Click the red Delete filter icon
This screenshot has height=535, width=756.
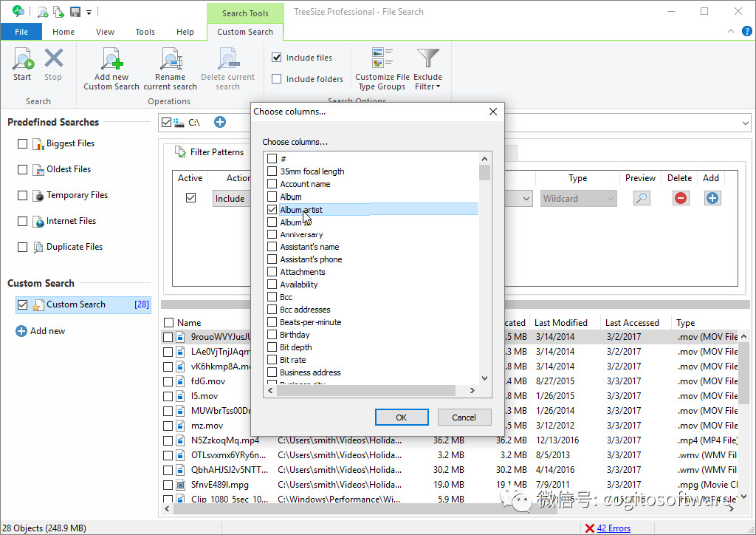tap(681, 198)
